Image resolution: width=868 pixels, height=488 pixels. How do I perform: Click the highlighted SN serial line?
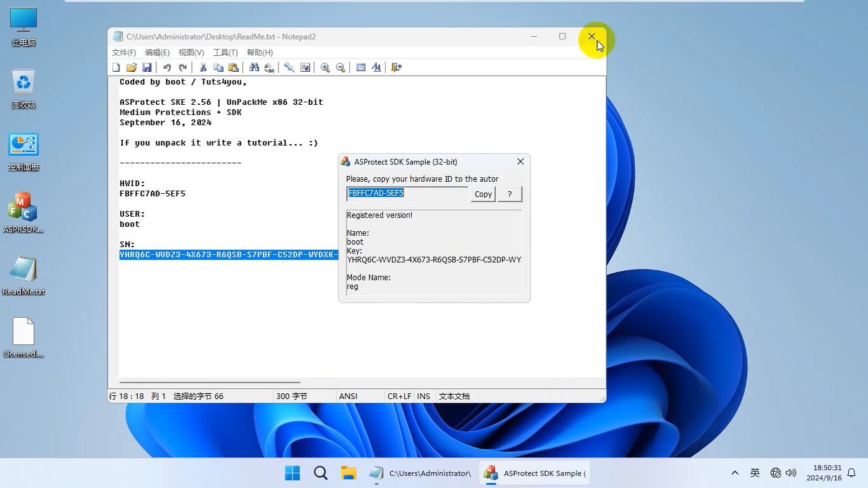point(229,255)
